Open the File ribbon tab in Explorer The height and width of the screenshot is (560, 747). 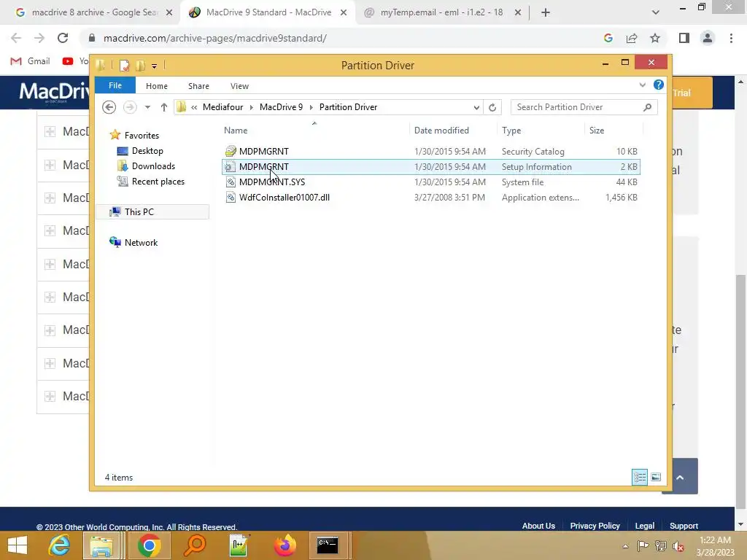click(x=115, y=85)
